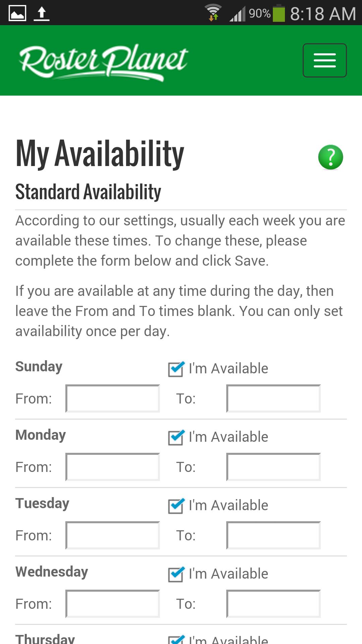The height and width of the screenshot is (644, 362).
Task: Tap the Roster Planet logo
Action: (104, 62)
